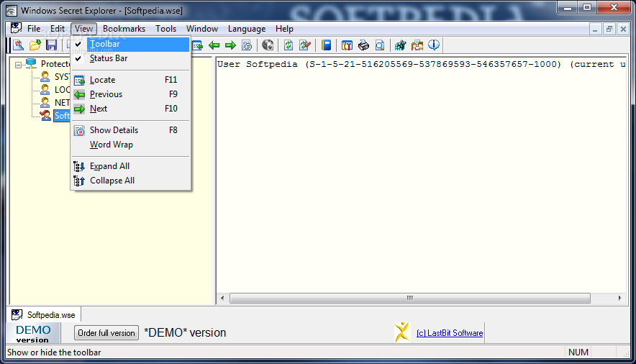The image size is (636, 364).
Task: Click the Open folder toolbar icon
Action: click(35, 45)
